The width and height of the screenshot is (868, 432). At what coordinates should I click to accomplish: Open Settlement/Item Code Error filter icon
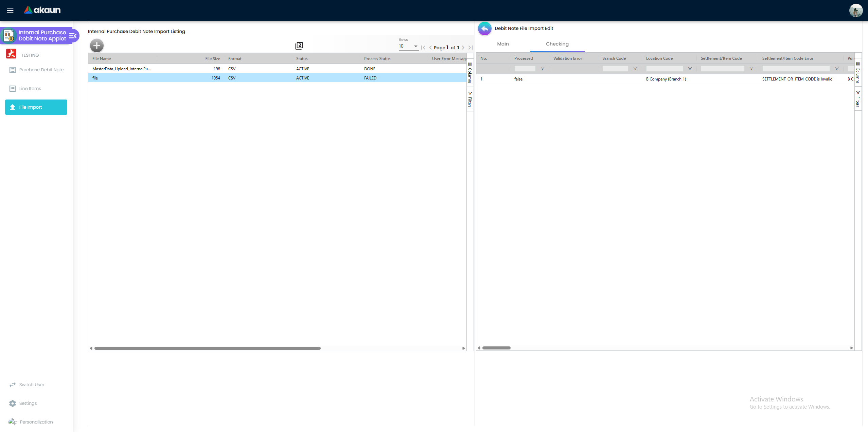pos(837,69)
